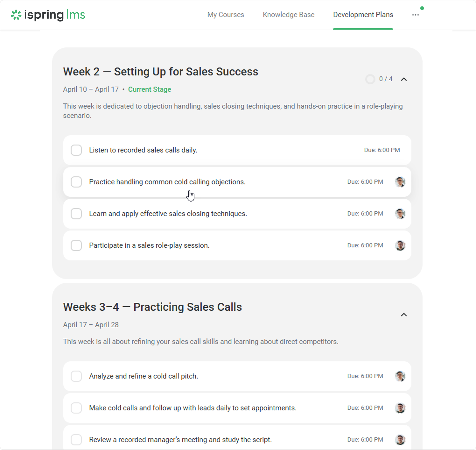Open the My Courses tab
This screenshot has height=450, width=476.
click(226, 15)
